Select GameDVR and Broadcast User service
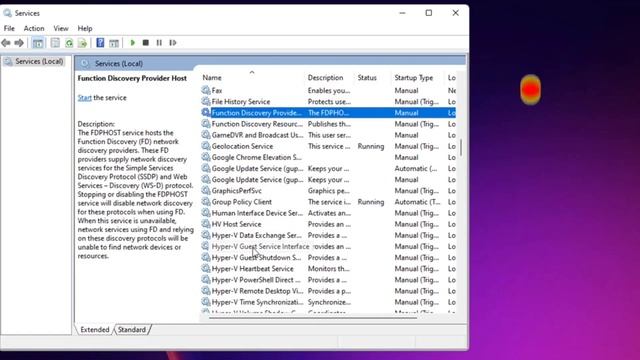This screenshot has height=360, width=640. (x=328, y=135)
